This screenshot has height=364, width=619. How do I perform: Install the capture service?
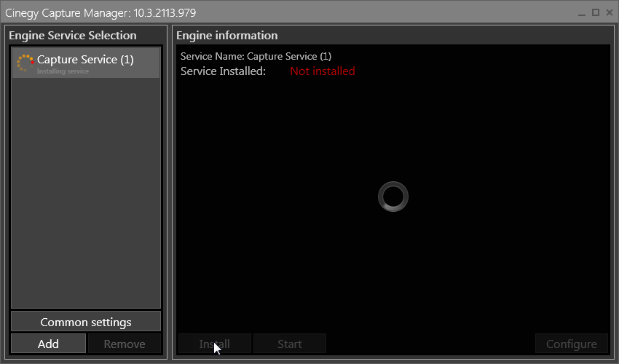214,344
